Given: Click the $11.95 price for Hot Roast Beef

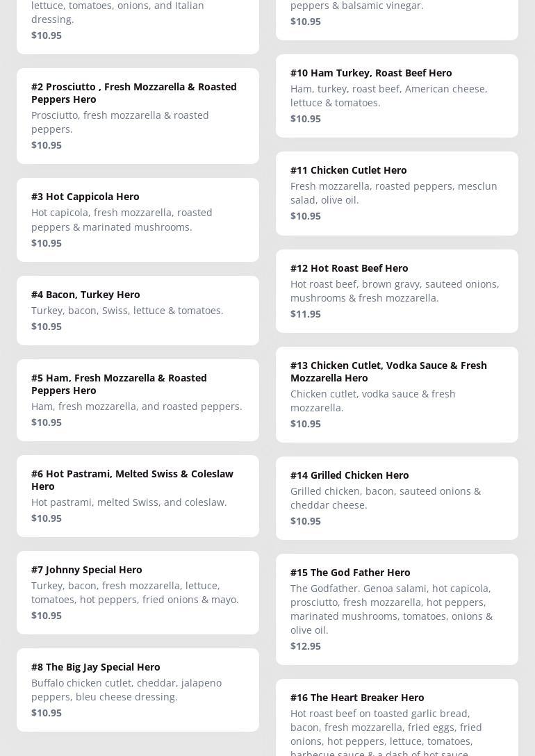Looking at the screenshot, I should 306,314.
